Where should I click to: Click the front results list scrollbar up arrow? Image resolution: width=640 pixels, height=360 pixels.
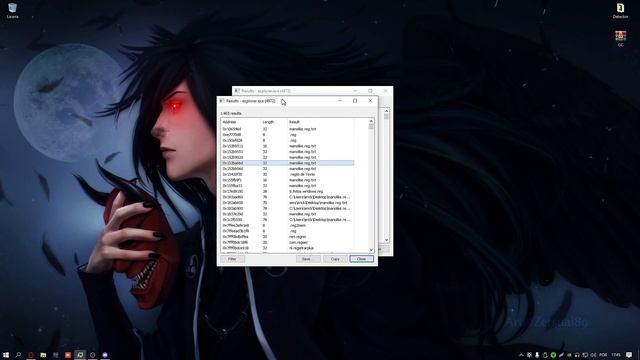371,121
